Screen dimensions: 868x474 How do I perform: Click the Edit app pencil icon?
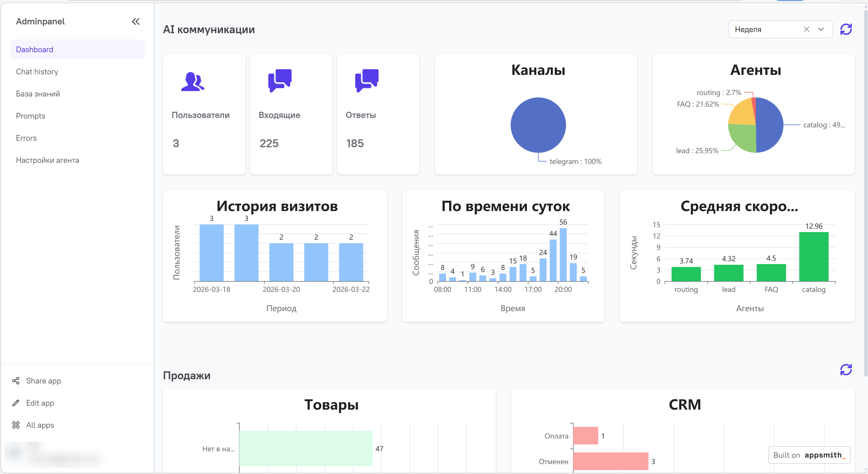(16, 403)
